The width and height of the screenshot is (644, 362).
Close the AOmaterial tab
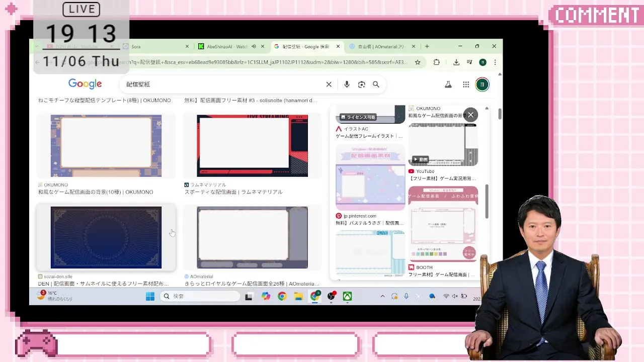coord(414,46)
